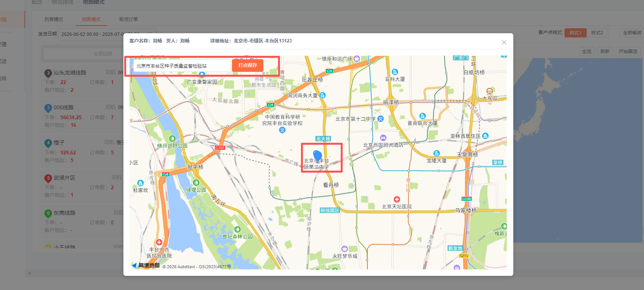Switch to 列表模式 tab
The image size is (644, 290).
click(54, 19)
